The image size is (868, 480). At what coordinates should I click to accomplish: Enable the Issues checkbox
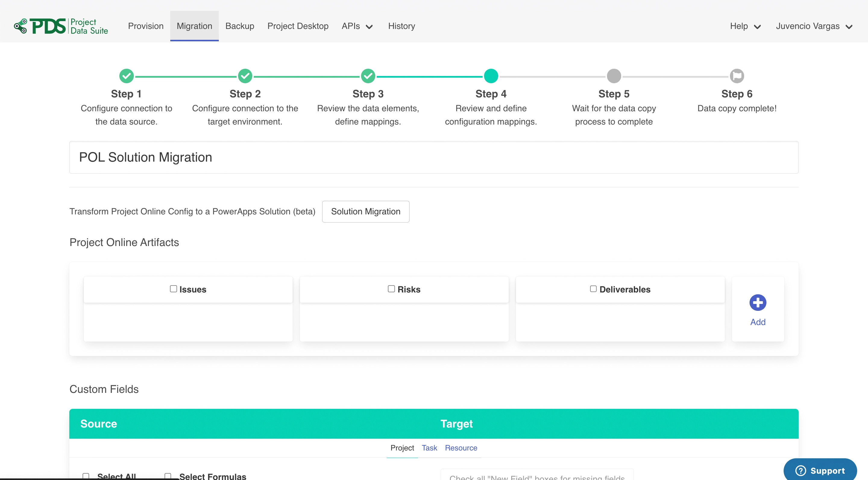coord(173,289)
